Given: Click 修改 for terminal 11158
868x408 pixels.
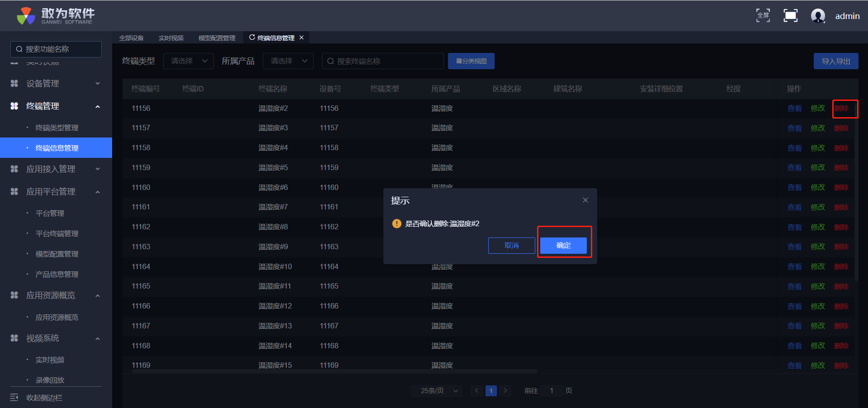Looking at the screenshot, I should [x=818, y=148].
